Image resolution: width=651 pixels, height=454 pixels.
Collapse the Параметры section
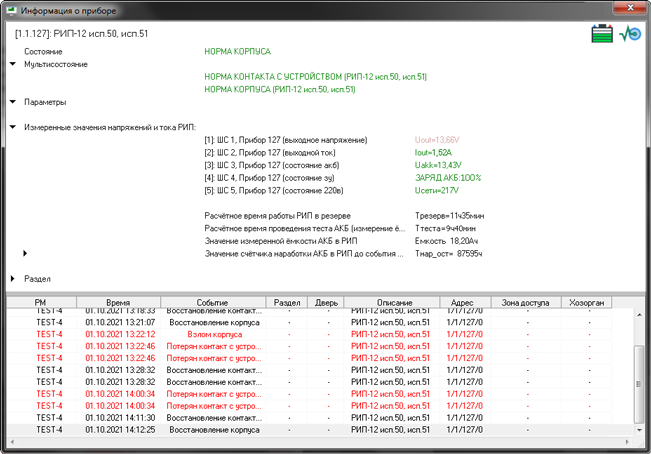pos(13,101)
